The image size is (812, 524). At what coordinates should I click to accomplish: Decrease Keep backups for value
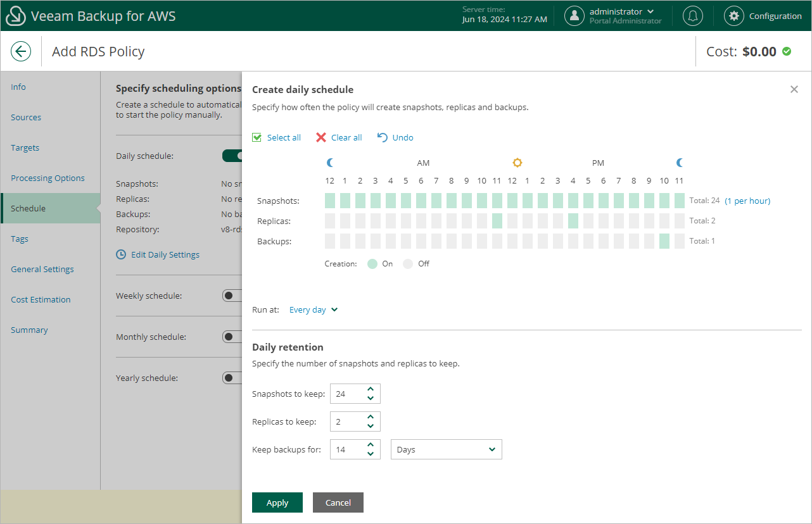click(x=371, y=454)
